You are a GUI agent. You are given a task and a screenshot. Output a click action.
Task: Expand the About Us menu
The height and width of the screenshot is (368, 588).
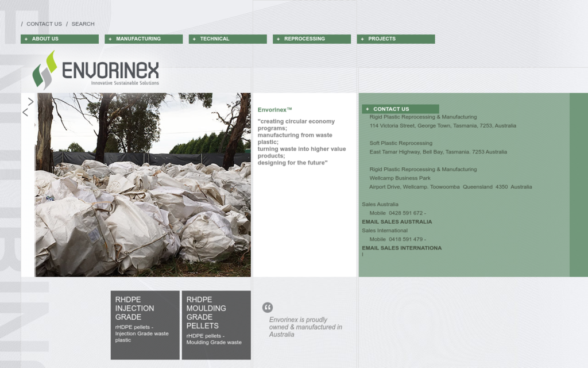[60, 39]
